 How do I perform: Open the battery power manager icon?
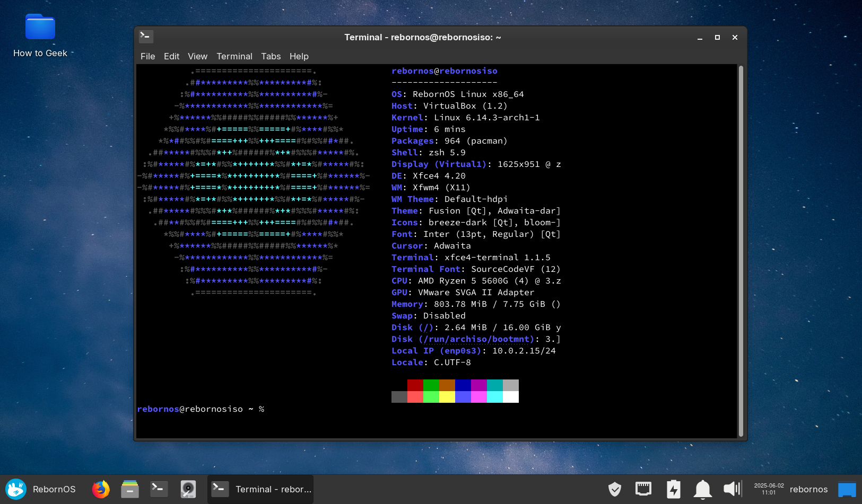click(x=673, y=489)
